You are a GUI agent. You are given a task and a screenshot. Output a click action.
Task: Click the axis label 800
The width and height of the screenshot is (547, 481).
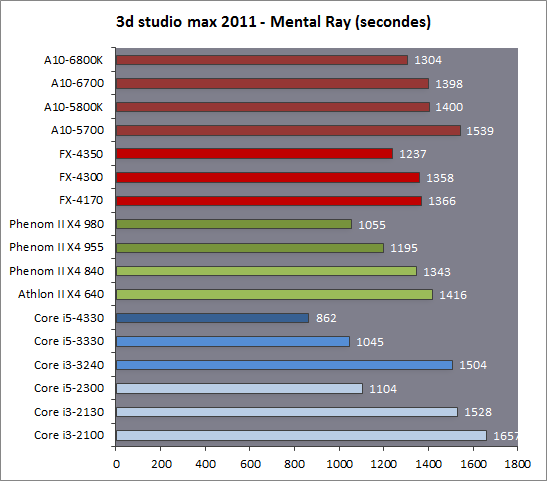pyautogui.click(x=294, y=464)
